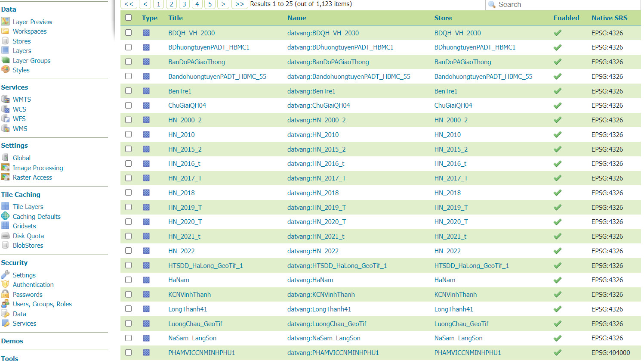644x361 pixels.
Task: Jump to last page with >> button
Action: pos(239,4)
